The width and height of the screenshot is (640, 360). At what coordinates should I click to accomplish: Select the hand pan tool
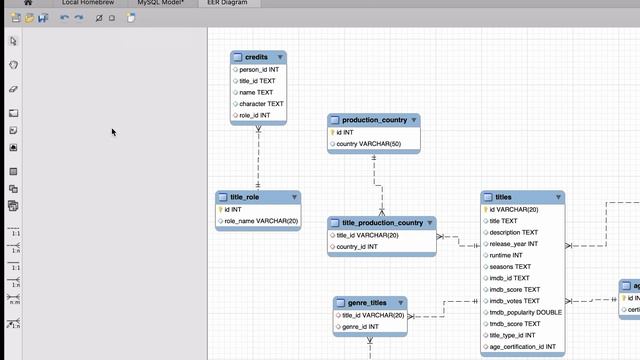click(13, 65)
